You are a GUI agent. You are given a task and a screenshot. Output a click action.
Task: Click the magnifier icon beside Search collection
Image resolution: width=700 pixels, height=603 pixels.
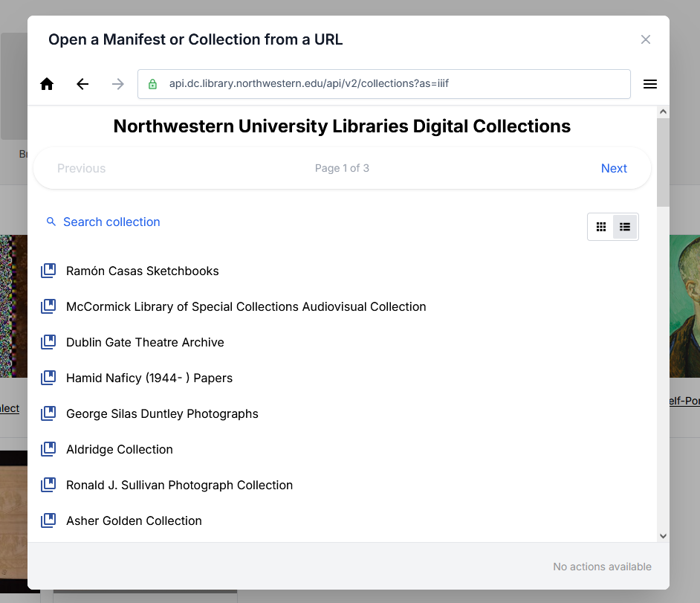[x=51, y=222]
